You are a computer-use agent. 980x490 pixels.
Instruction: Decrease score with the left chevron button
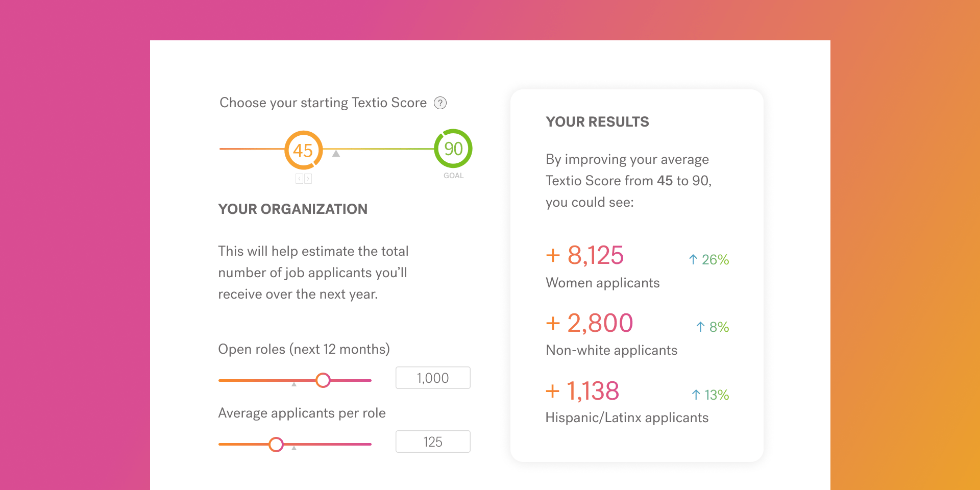coord(299,178)
